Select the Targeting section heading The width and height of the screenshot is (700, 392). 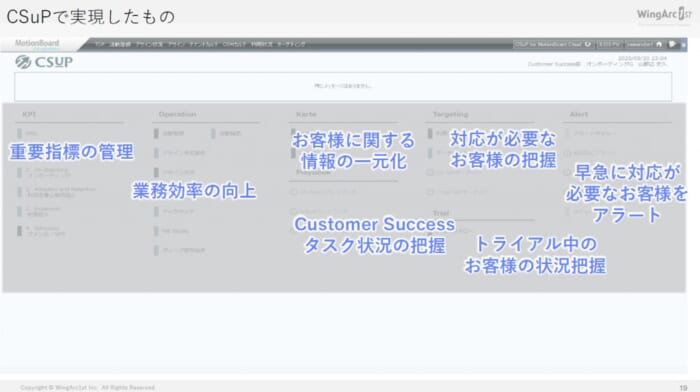450,114
